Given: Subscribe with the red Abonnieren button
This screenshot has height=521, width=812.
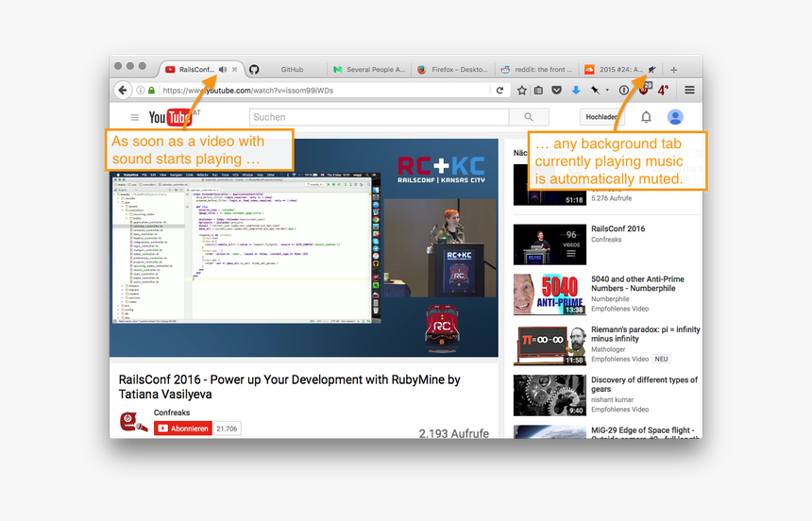Looking at the screenshot, I should point(183,429).
